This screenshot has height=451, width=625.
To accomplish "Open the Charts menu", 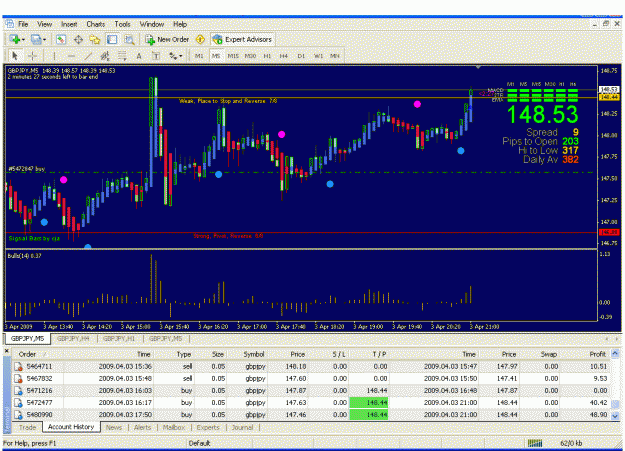I will 96,24.
